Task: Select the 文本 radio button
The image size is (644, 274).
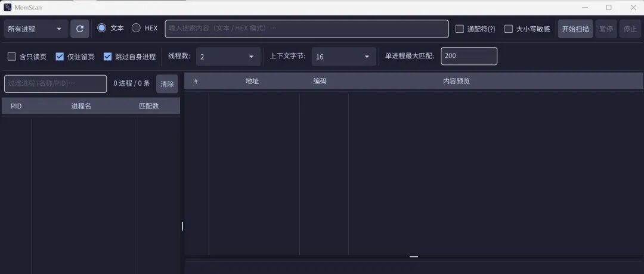Action: coord(101,28)
